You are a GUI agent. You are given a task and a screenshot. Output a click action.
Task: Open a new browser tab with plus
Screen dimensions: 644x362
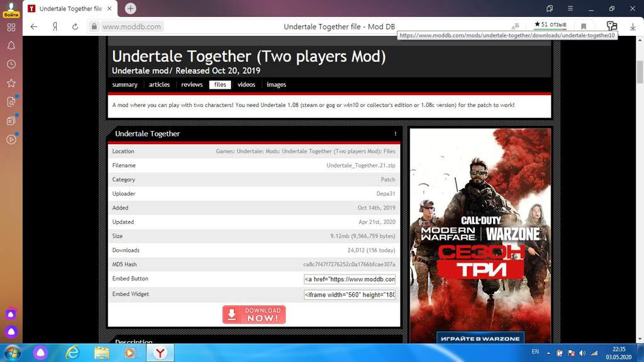(x=130, y=8)
